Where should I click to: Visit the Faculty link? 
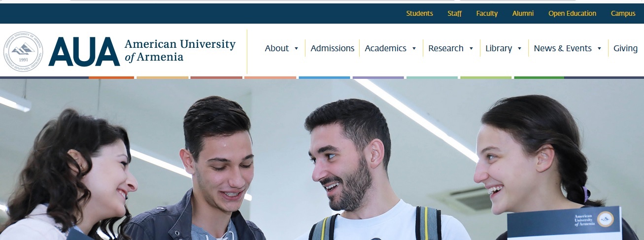coord(487,13)
